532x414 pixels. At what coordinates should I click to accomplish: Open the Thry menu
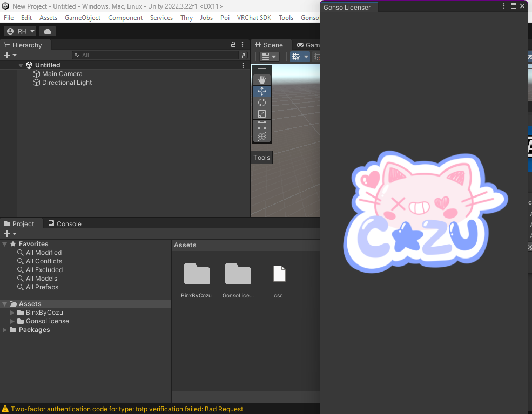[186, 18]
